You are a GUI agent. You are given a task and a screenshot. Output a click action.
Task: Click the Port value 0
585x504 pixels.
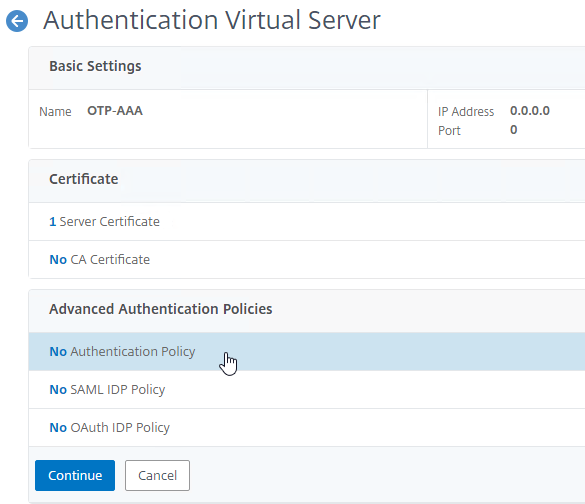pos(514,130)
